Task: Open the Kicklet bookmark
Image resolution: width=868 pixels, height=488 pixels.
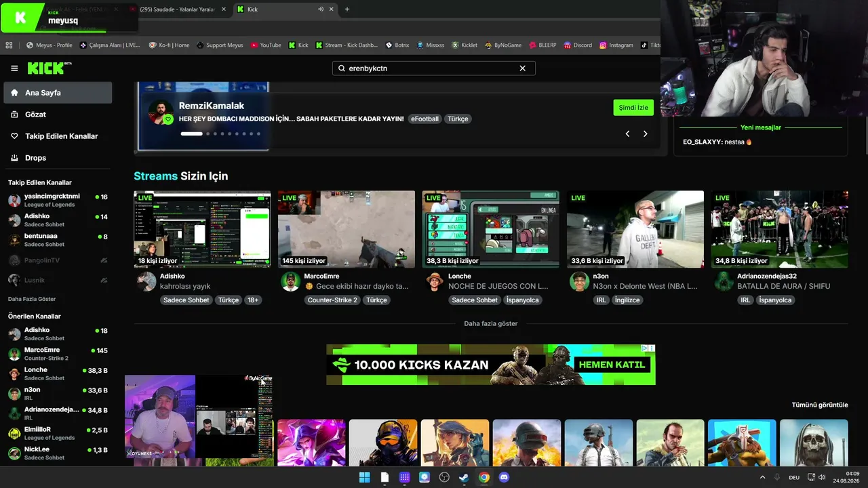Action: click(x=465, y=45)
